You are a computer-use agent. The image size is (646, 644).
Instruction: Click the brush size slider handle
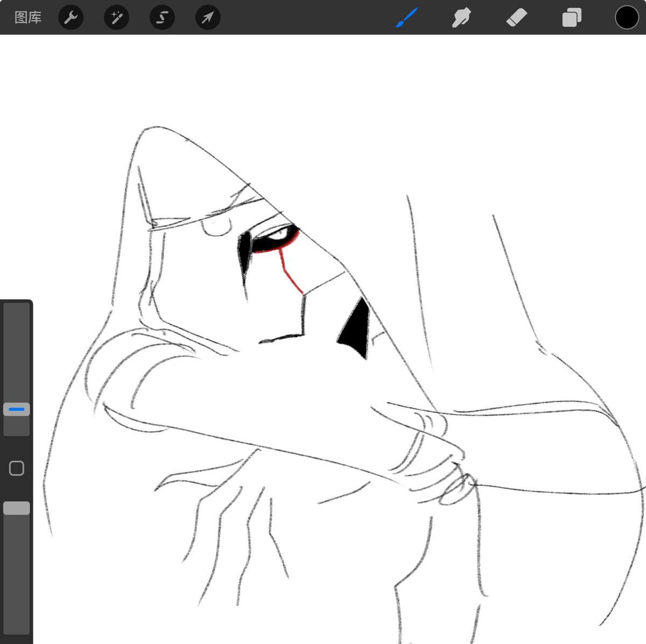pos(17,410)
